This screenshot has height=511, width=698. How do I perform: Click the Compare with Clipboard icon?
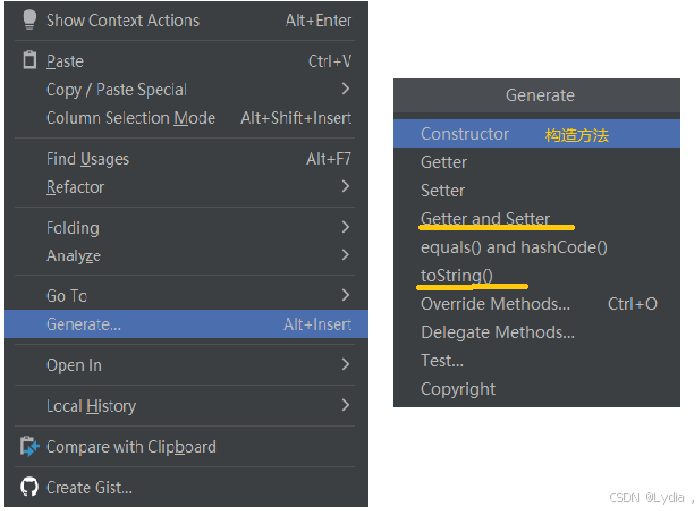[x=29, y=447]
